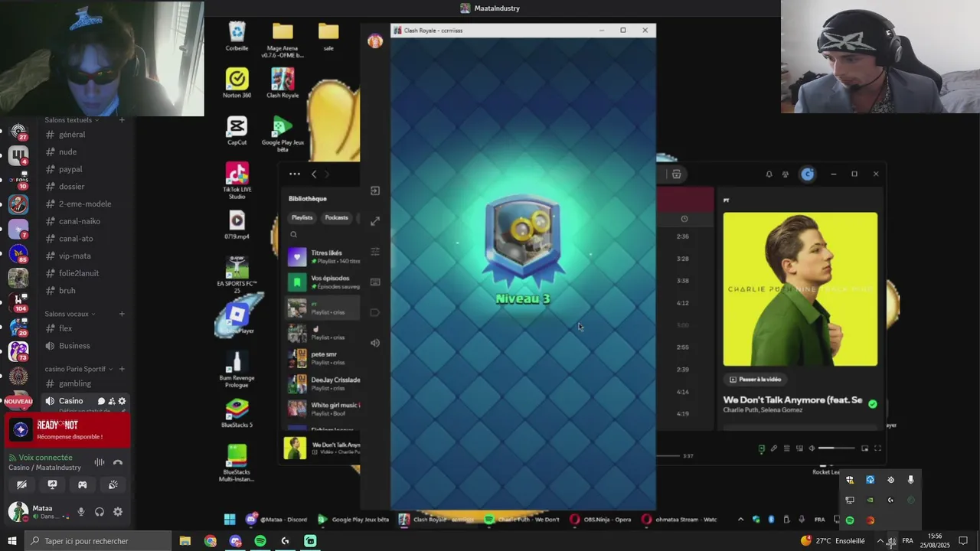Switch to Playlists filter in Spotify
This screenshot has height=551, width=980.
point(302,217)
